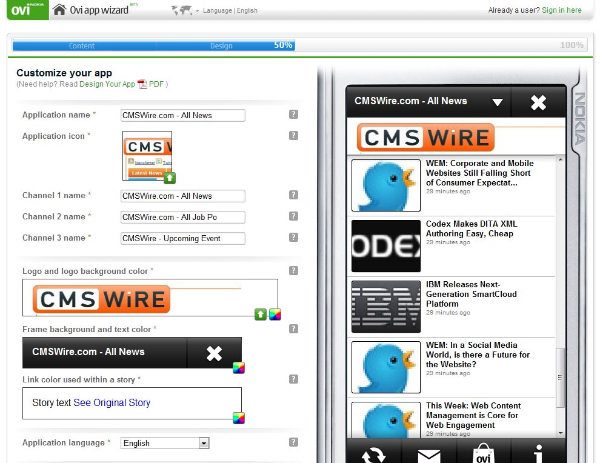Open help for Application language
600x463 pixels.
click(x=293, y=442)
